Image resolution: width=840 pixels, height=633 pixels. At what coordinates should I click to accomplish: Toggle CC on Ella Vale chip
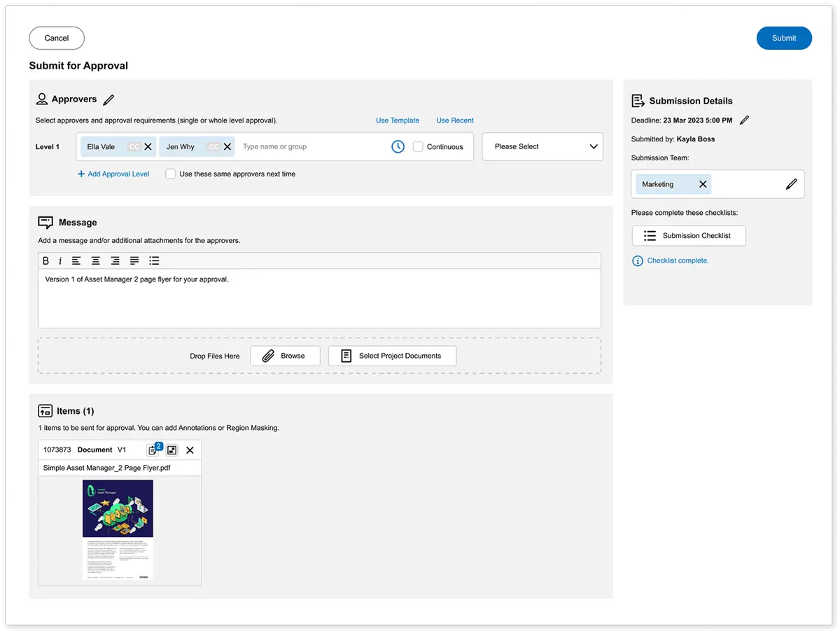pyautogui.click(x=134, y=147)
